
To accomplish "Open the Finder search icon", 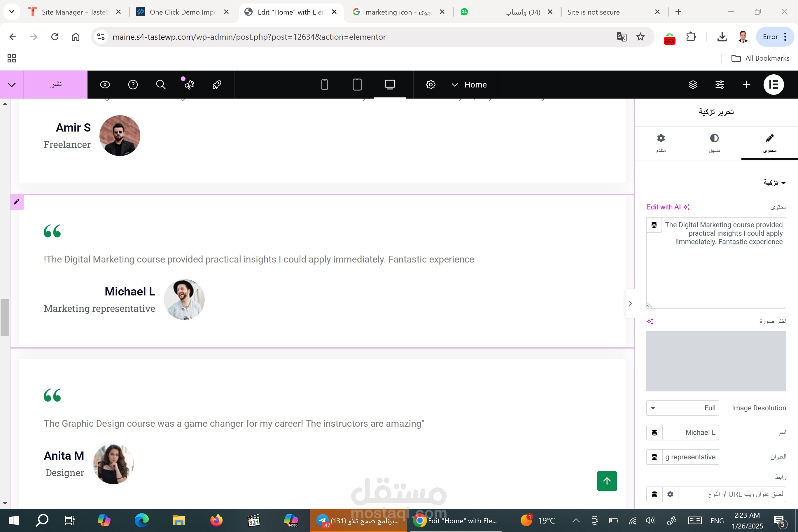I will tap(161, 85).
